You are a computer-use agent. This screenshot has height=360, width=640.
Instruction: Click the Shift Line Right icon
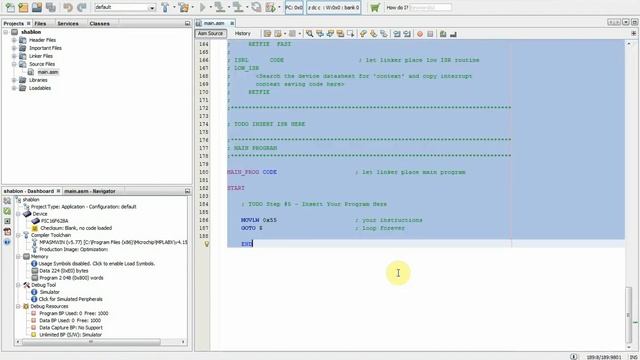[407, 34]
